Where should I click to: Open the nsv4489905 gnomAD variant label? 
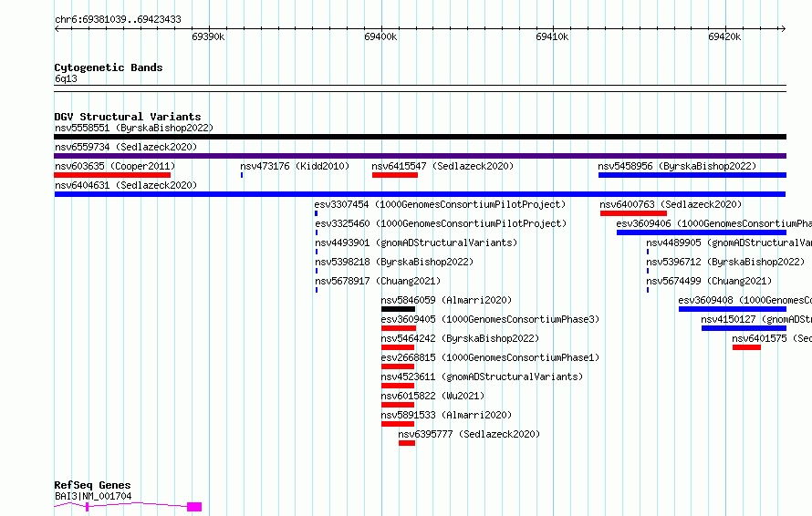pyautogui.click(x=729, y=243)
